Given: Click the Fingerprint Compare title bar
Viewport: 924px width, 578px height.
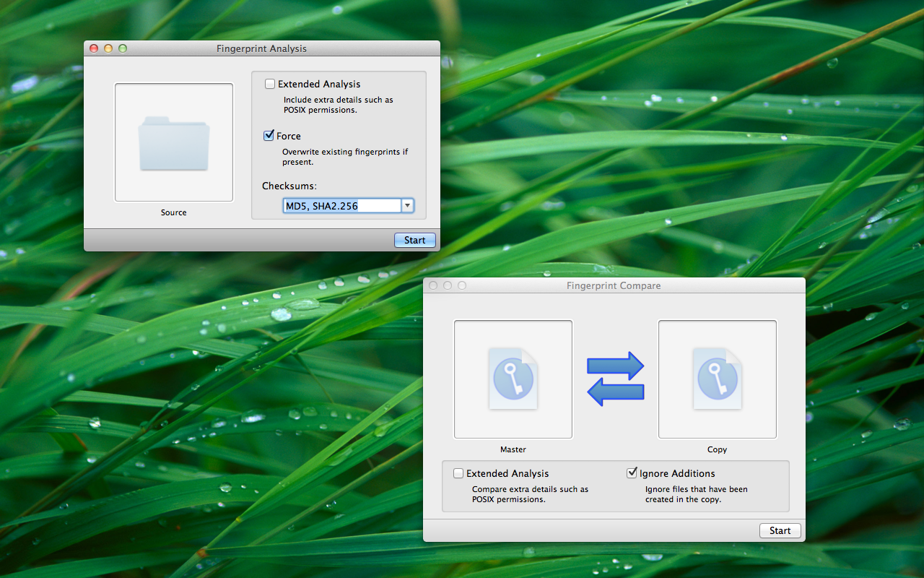Looking at the screenshot, I should [614, 285].
